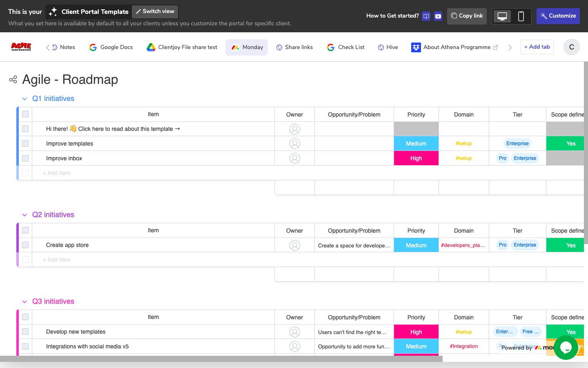Switch to mobile preview mode
The width and height of the screenshot is (588, 368).
521,16
